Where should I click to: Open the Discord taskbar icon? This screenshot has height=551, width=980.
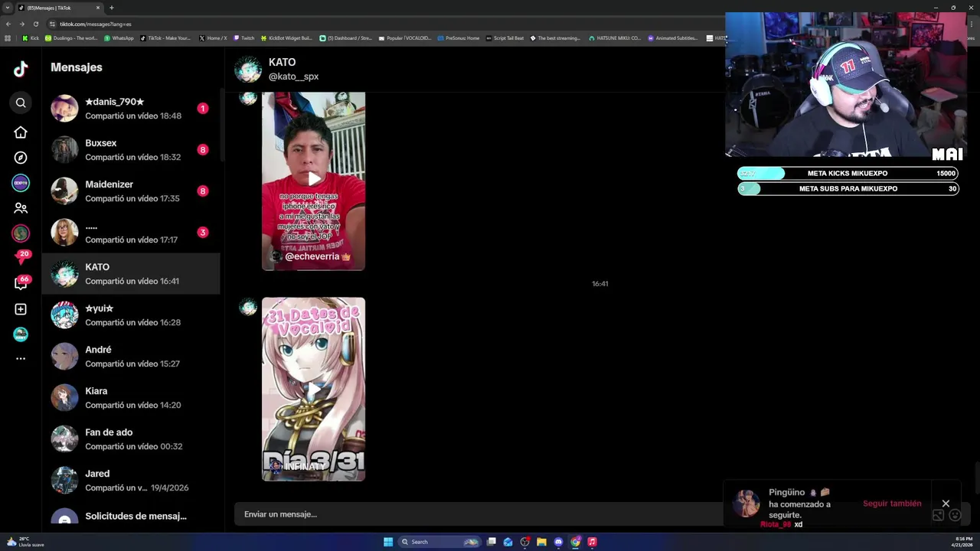pos(558,542)
